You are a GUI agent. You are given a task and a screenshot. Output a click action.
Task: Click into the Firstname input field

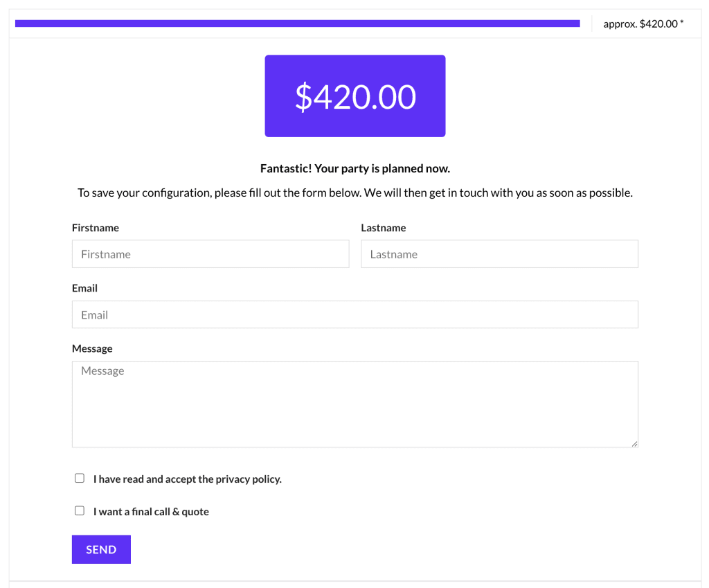tap(210, 253)
